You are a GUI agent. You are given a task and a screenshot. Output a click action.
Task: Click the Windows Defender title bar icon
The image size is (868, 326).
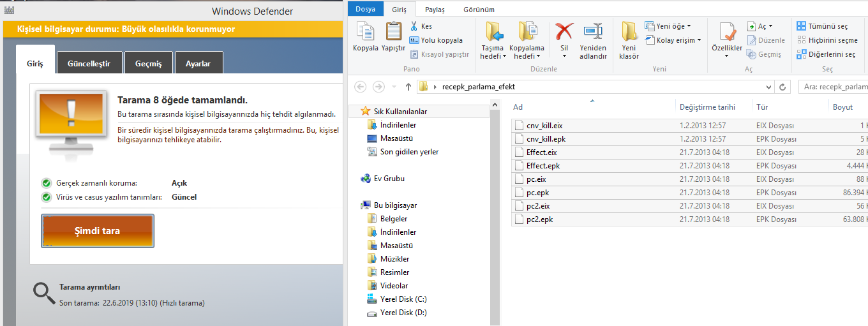pos(9,10)
